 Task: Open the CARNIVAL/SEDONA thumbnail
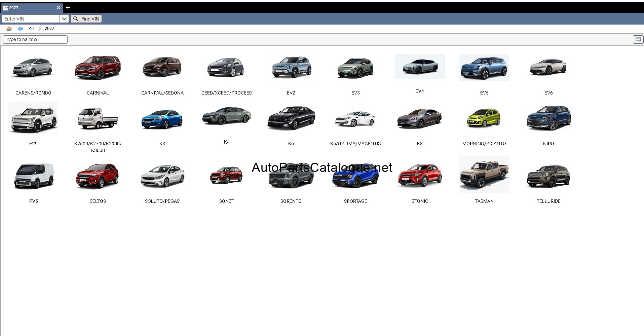click(x=162, y=67)
